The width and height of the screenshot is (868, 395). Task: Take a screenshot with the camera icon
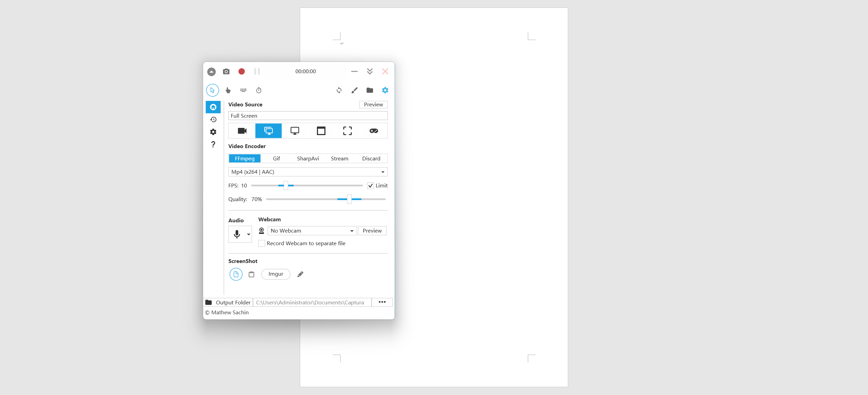(x=226, y=71)
